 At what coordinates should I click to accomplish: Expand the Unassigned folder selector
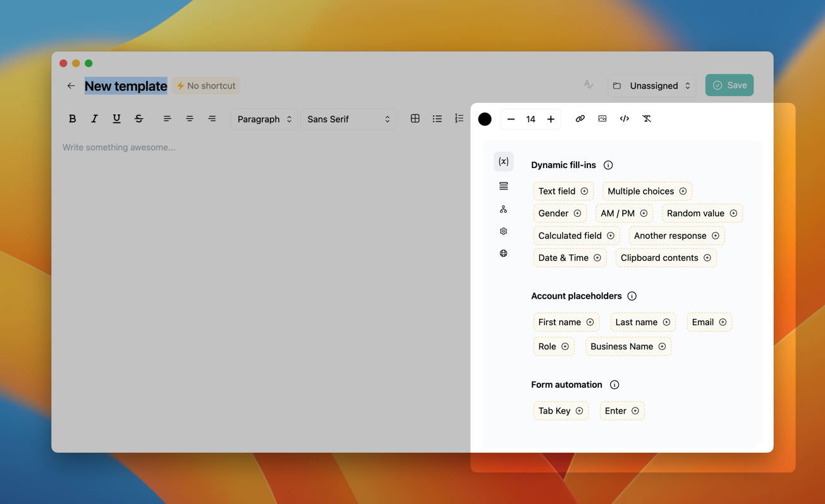652,86
